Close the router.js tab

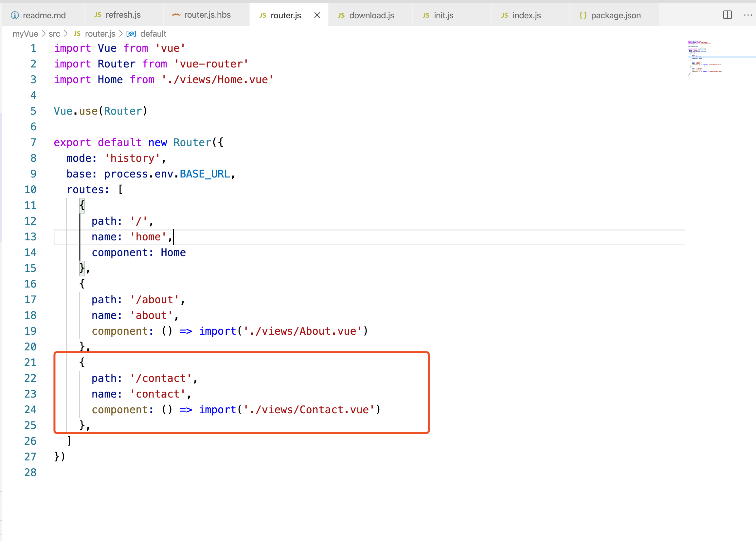click(317, 15)
